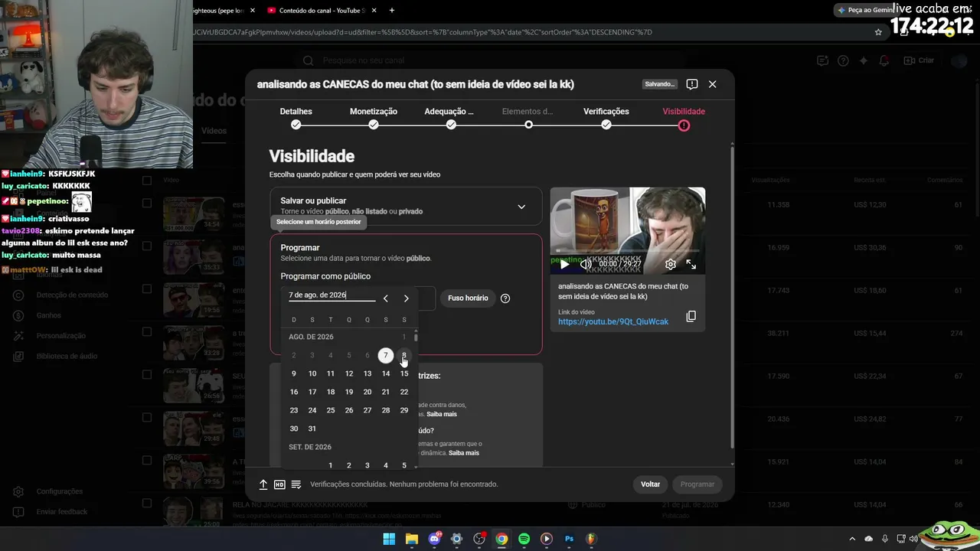
Task: Bookmark this page with star icon
Action: click(x=878, y=32)
